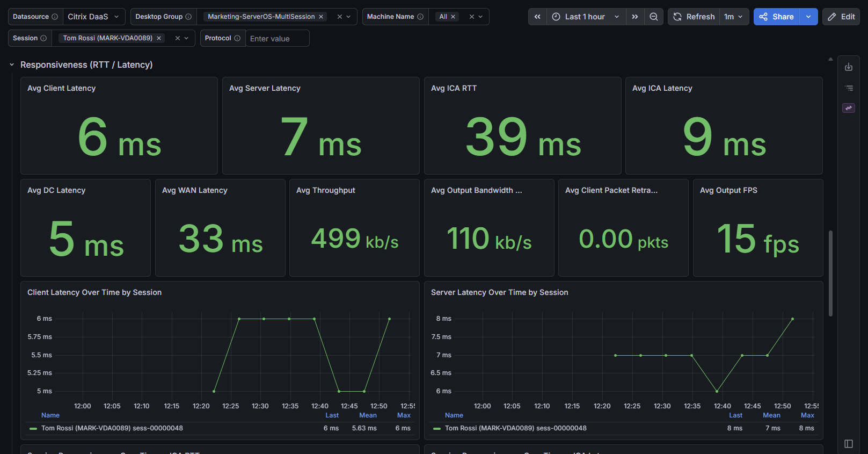Sort Client Latency legend by Last
The image size is (868, 454).
[x=332, y=415]
